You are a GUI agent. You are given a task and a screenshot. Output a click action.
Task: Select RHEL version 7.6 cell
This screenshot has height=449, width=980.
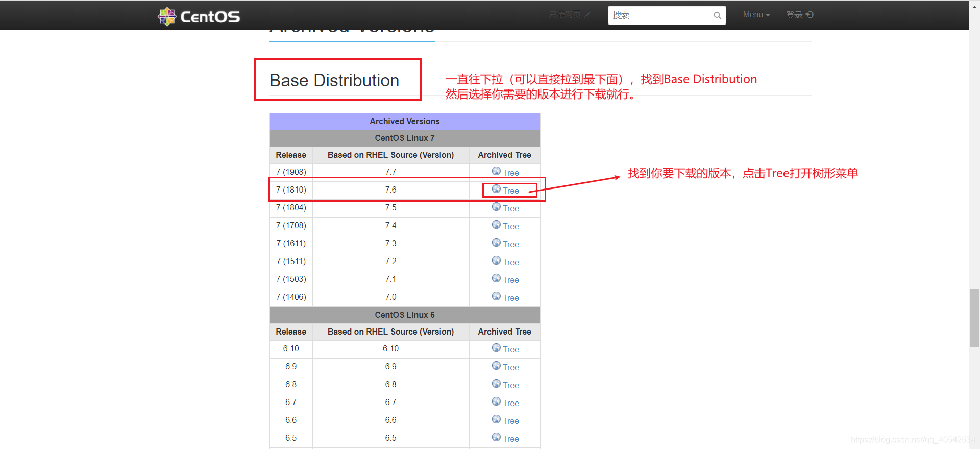(390, 190)
